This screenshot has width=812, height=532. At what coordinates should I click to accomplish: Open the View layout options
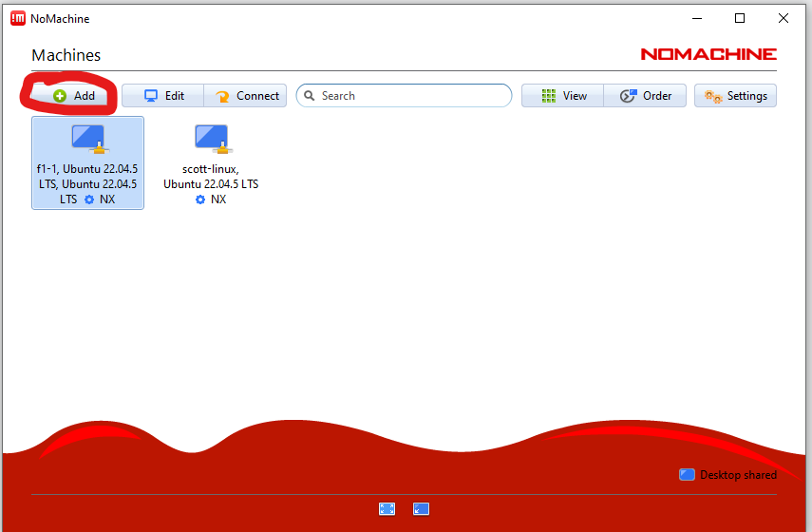pyautogui.click(x=563, y=96)
